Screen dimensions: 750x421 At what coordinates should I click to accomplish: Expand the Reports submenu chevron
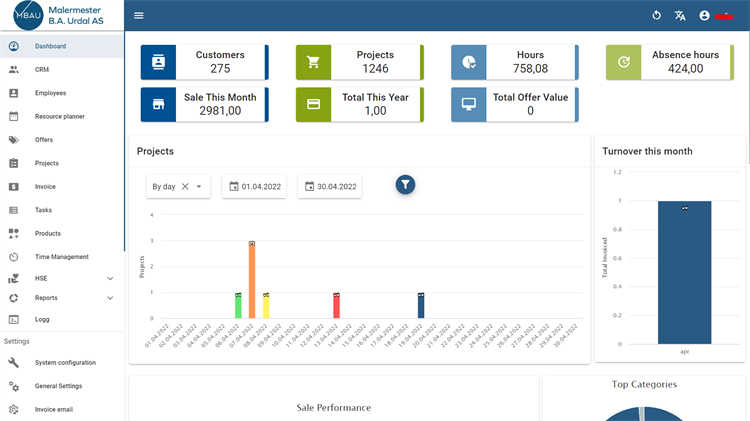click(x=110, y=298)
